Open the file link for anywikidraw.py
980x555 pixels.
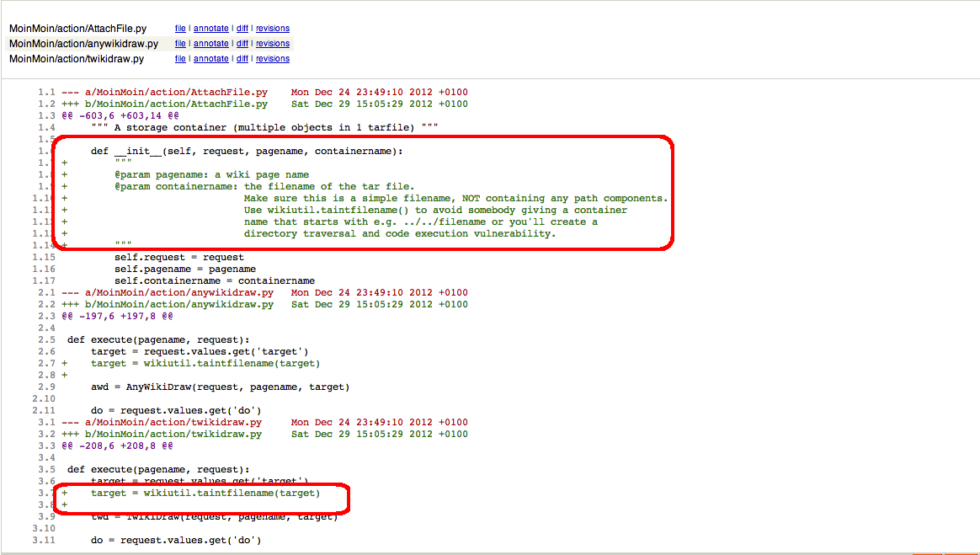click(x=180, y=44)
